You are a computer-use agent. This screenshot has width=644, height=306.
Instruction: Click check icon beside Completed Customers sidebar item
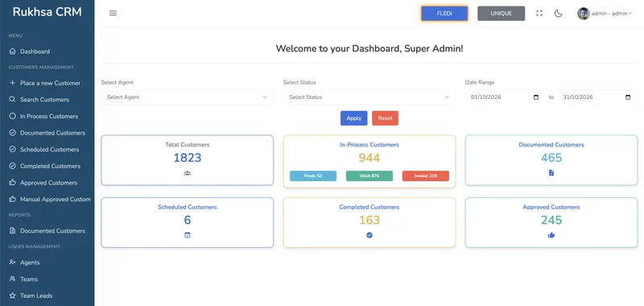coord(12,166)
